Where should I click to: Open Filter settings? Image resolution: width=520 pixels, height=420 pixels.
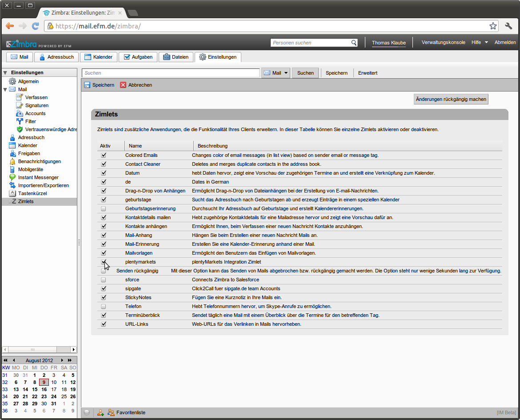(26, 121)
